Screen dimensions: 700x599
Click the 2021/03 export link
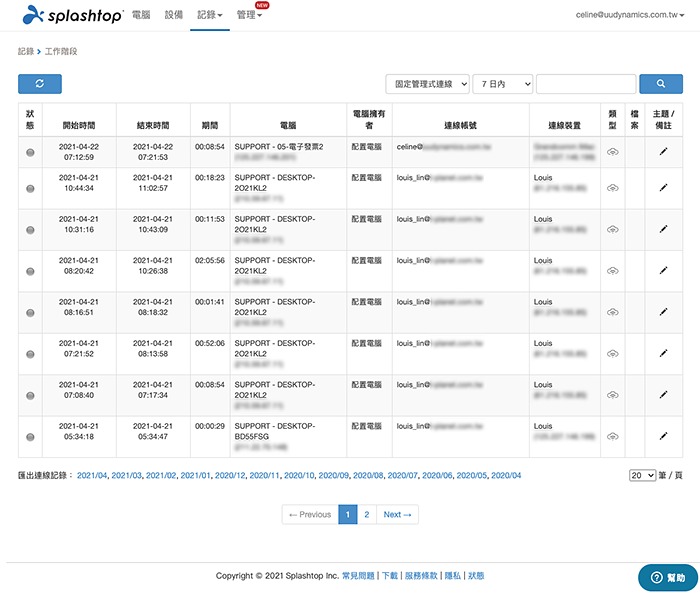coord(126,475)
